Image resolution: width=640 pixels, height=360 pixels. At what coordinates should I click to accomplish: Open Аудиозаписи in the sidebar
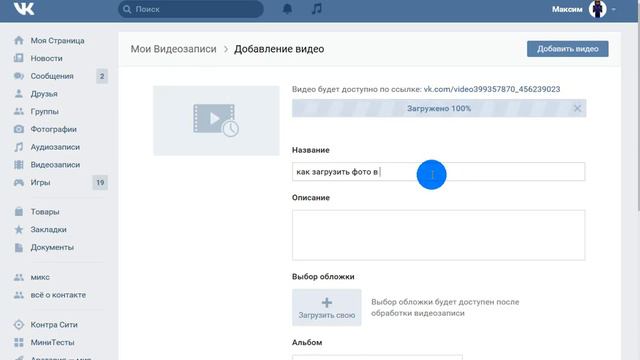pos(55,147)
